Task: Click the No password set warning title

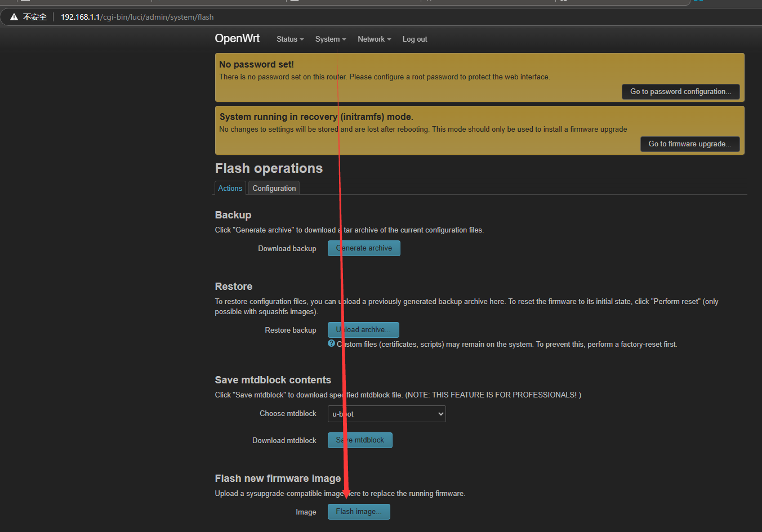Action: click(x=256, y=65)
